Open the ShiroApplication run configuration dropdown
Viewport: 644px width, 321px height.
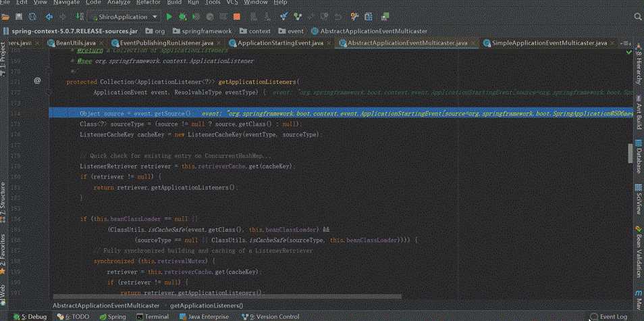[124, 17]
